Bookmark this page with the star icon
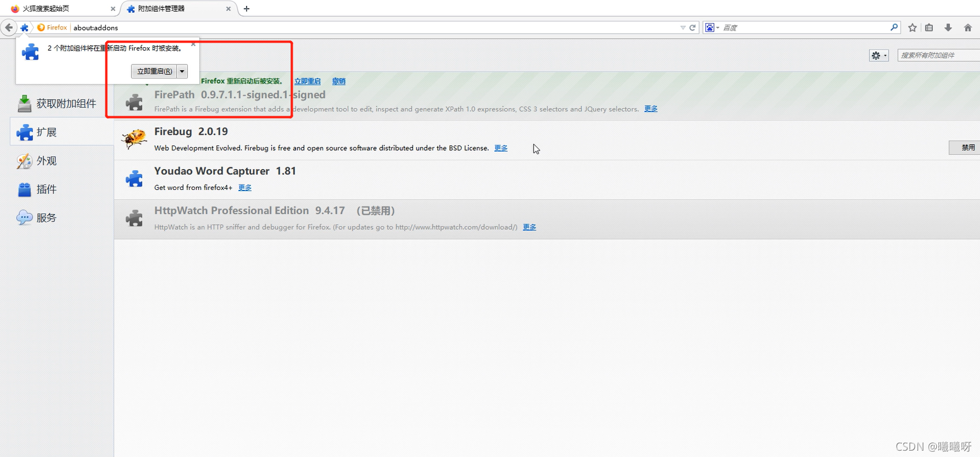The height and width of the screenshot is (457, 980). click(913, 28)
